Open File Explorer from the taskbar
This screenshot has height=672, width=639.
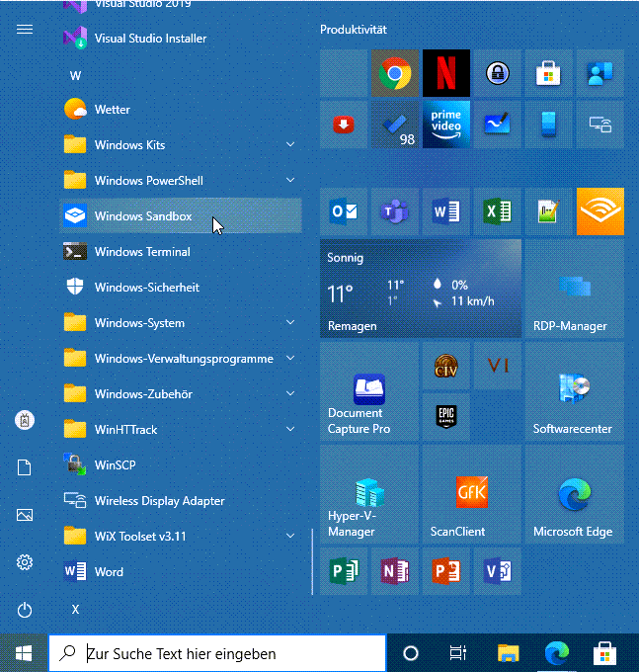(x=509, y=653)
